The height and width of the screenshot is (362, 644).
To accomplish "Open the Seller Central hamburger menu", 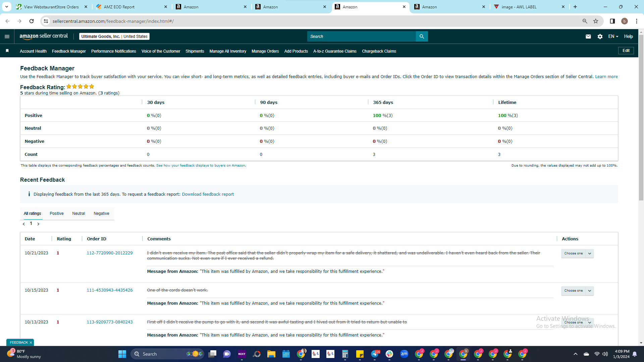I will click(x=7, y=37).
